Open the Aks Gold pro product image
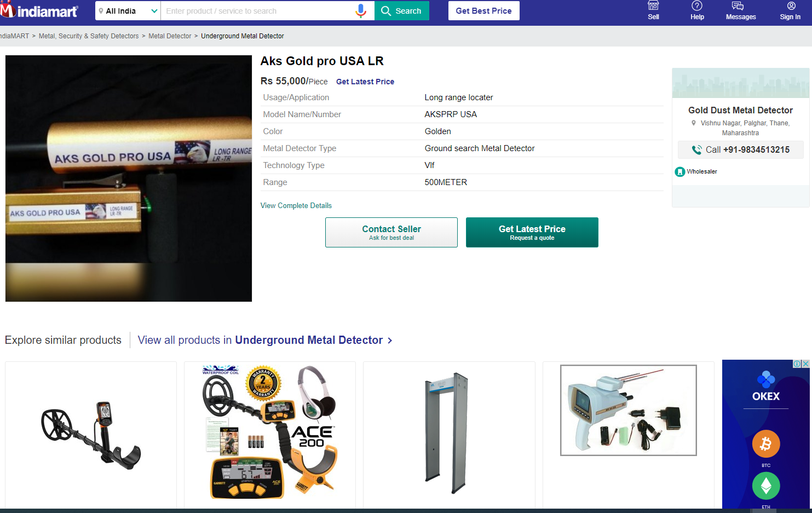The height and width of the screenshot is (513, 812). pyautogui.click(x=129, y=178)
